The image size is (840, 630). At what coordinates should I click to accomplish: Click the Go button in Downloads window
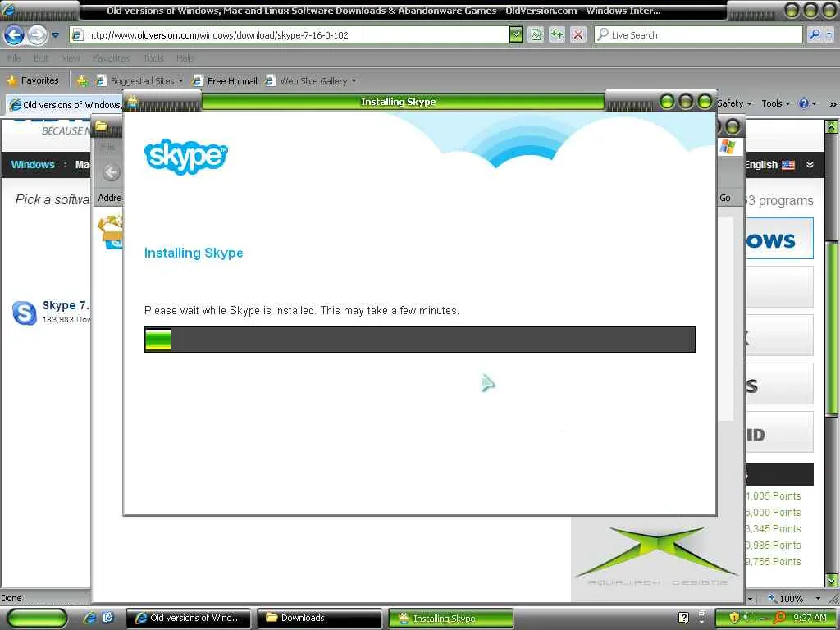click(x=725, y=198)
